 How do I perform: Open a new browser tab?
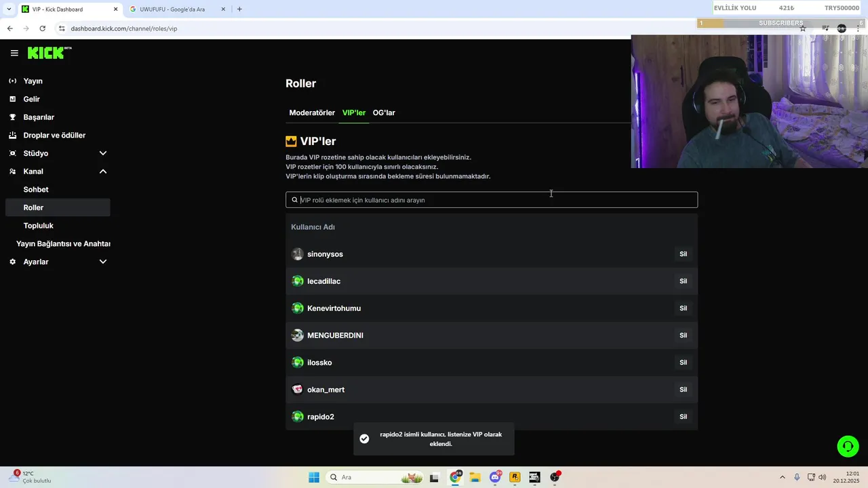(x=239, y=9)
